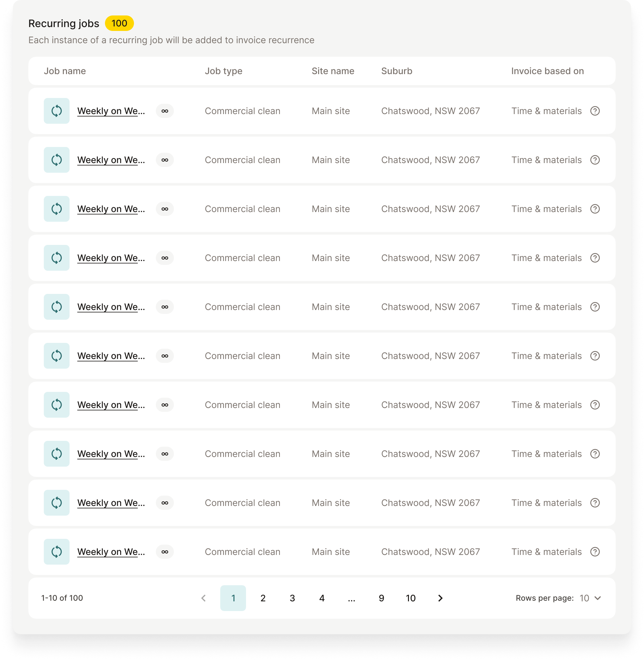This screenshot has width=644, height=660.
Task: Click the infinity symbol on the bottom job row
Action: click(x=165, y=551)
